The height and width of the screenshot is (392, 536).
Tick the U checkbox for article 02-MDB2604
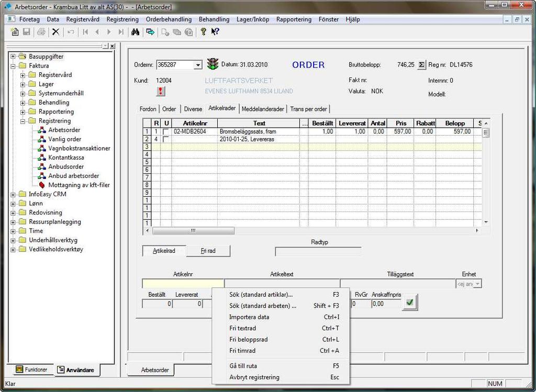(x=166, y=131)
